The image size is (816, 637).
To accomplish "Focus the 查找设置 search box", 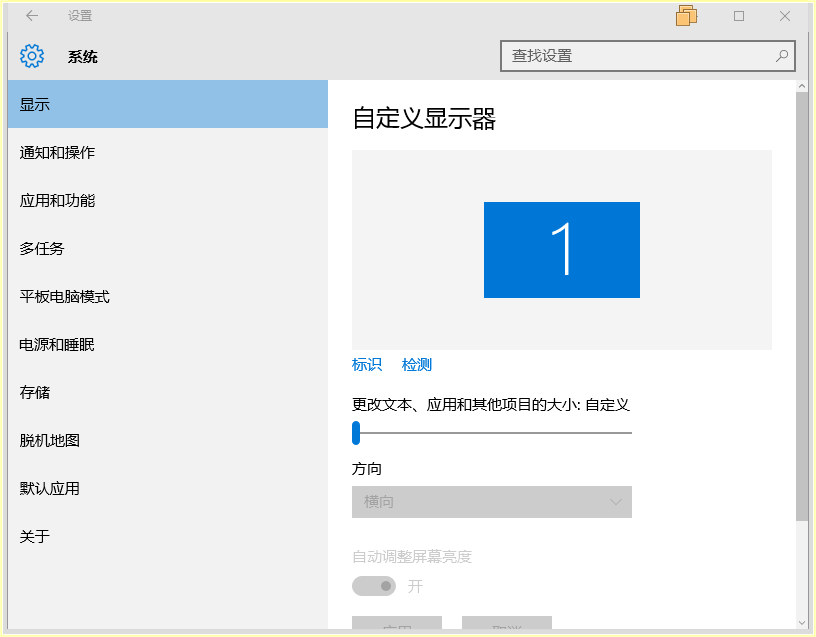I will coord(647,56).
